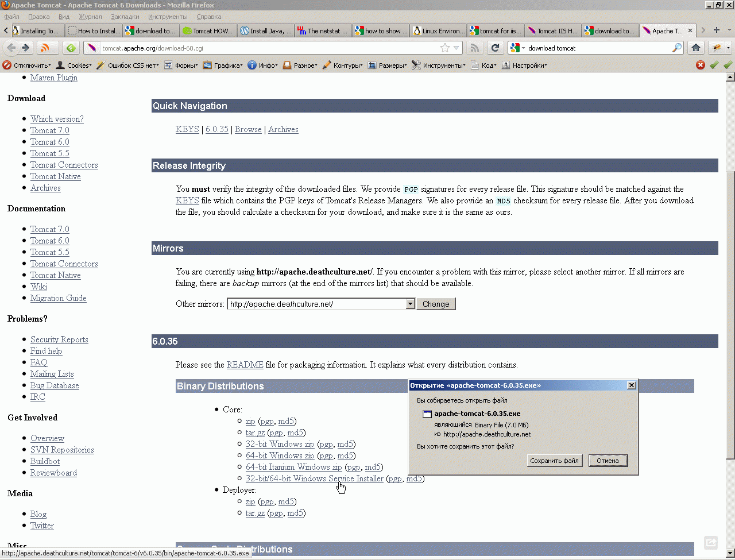Open the Журнал menu

(x=91, y=17)
